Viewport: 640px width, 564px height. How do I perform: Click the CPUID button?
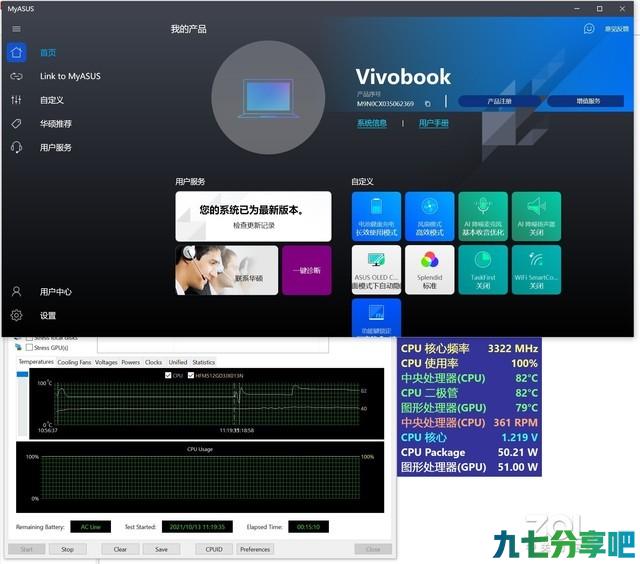214,549
